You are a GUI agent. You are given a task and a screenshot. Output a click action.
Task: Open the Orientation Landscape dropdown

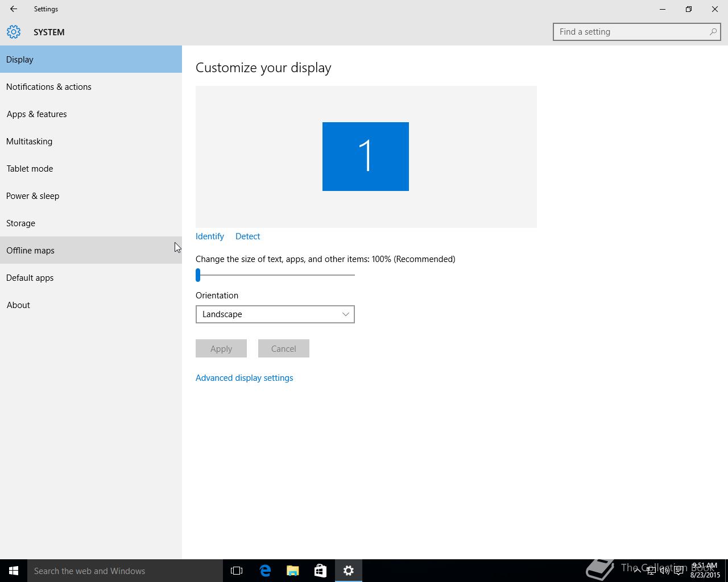[275, 314]
